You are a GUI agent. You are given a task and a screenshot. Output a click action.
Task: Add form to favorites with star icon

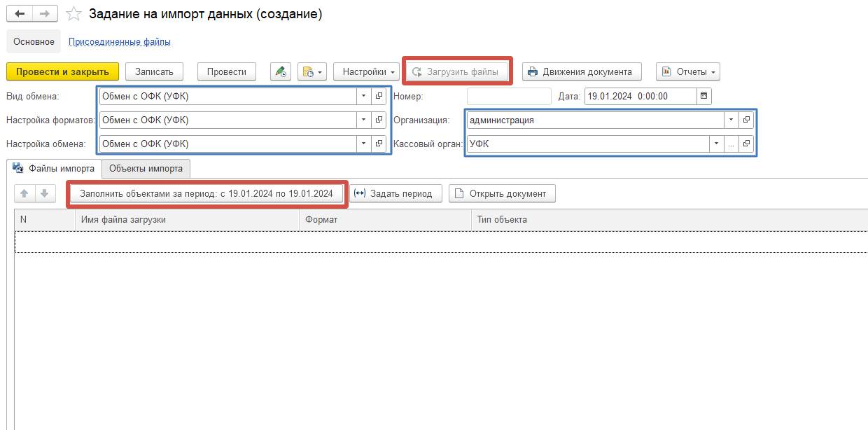click(73, 14)
